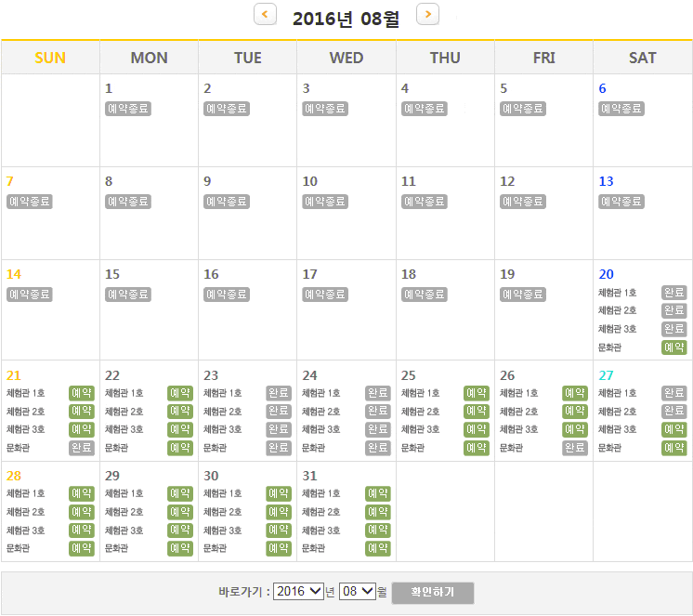
Task: Reserve 문화관 on August 31
Action: point(378,548)
